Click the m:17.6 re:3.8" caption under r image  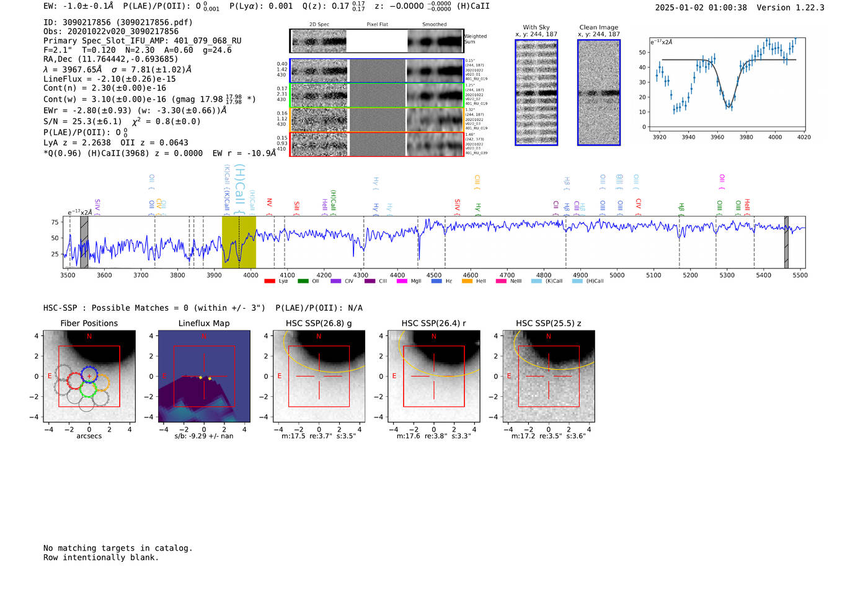pos(434,436)
